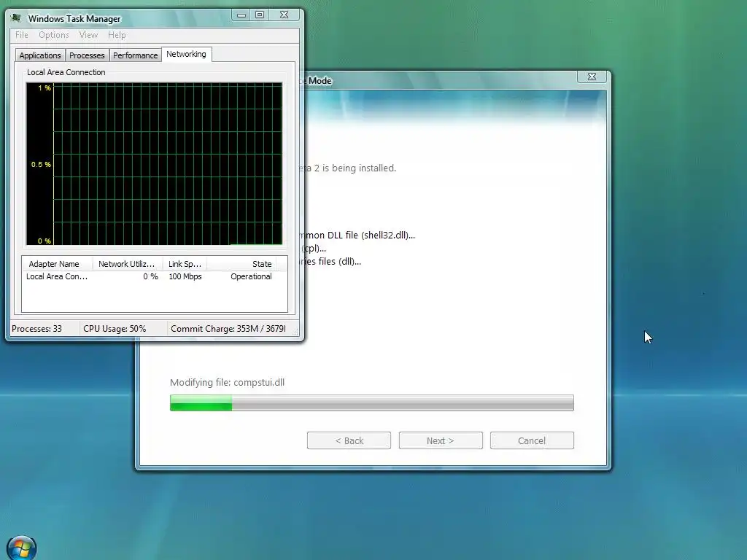Open the File menu in Task Manager
This screenshot has height=560, width=747.
(21, 35)
